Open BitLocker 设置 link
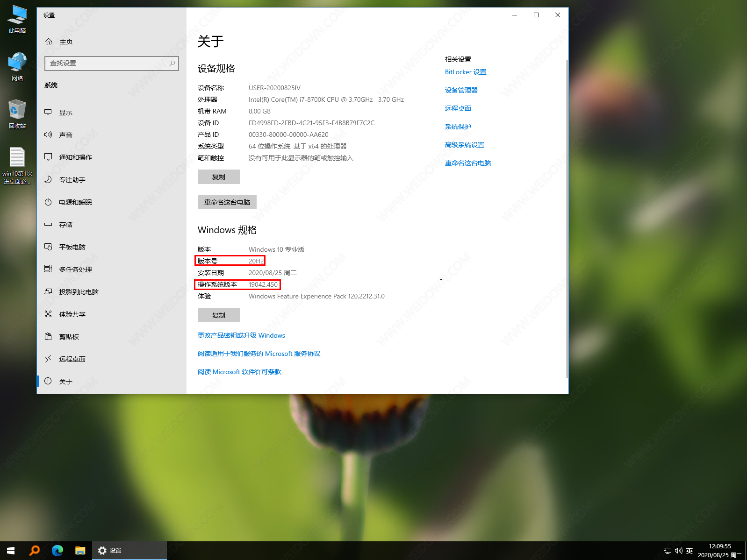747x560 pixels. (x=466, y=72)
